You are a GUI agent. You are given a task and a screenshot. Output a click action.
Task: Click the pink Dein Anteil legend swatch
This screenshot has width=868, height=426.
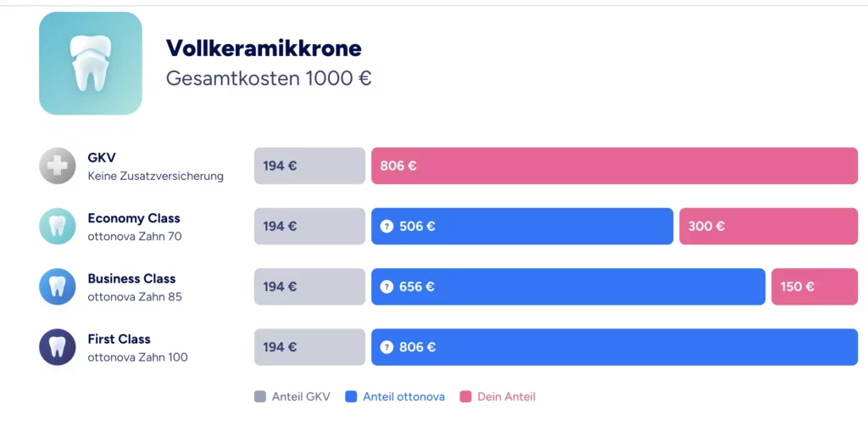coord(465,396)
